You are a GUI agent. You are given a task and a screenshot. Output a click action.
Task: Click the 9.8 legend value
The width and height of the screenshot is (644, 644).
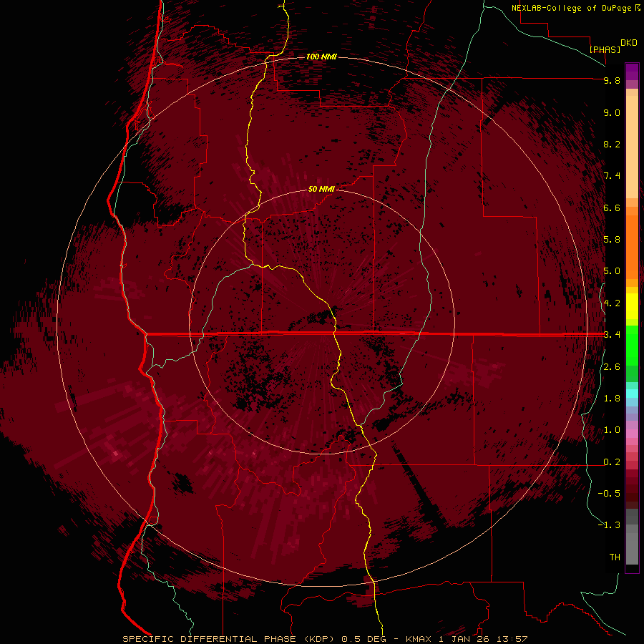click(x=612, y=80)
